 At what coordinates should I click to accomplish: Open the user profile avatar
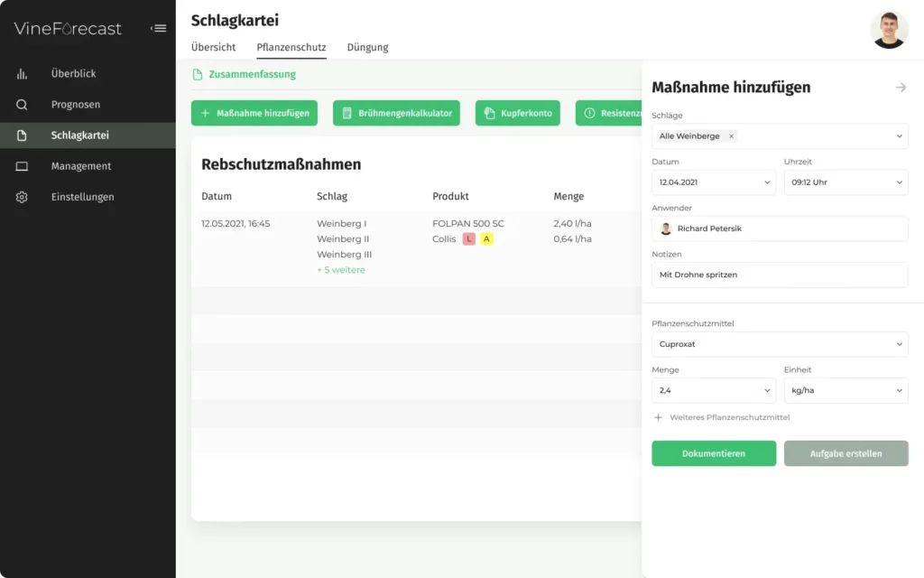point(889,30)
